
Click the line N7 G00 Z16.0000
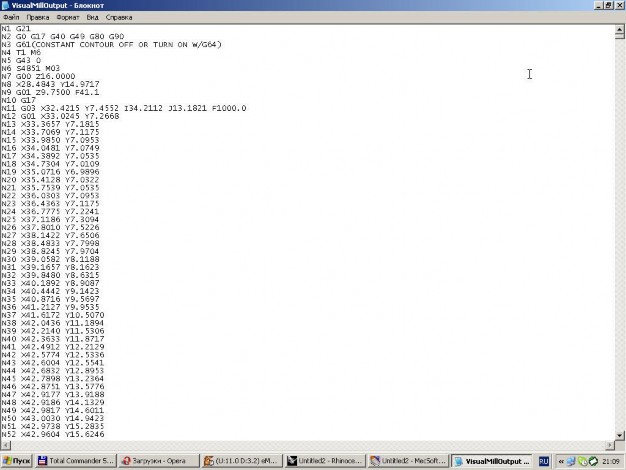(38, 76)
